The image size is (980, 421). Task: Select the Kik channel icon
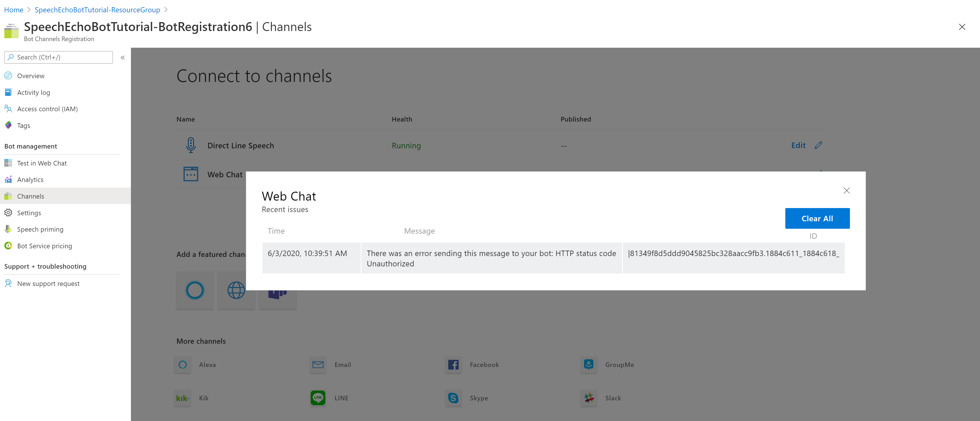pos(183,398)
